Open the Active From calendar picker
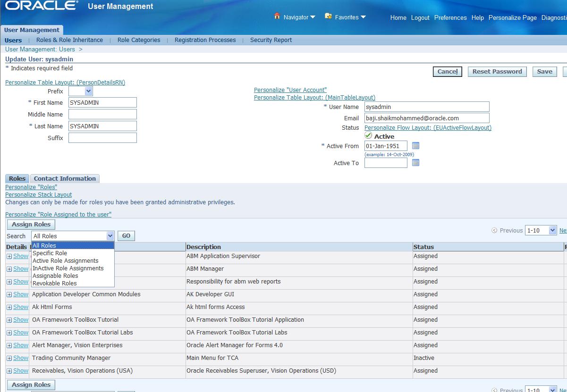Image resolution: width=567 pixels, height=392 pixels. (x=415, y=146)
